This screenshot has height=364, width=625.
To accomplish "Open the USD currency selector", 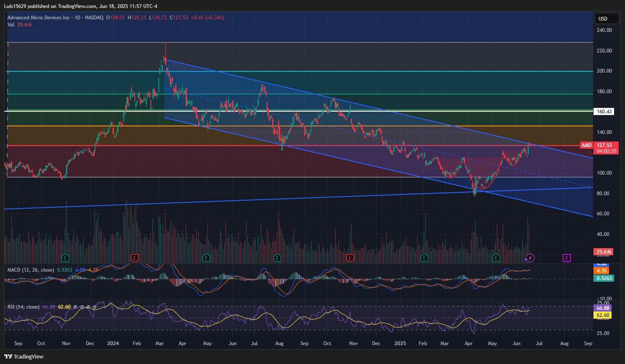I will 607,18.
